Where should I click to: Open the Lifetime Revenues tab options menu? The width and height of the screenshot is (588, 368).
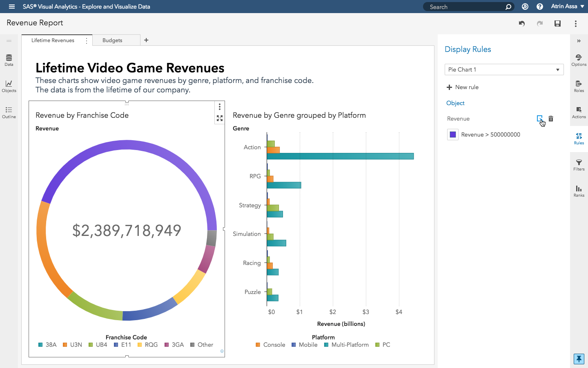coord(86,40)
